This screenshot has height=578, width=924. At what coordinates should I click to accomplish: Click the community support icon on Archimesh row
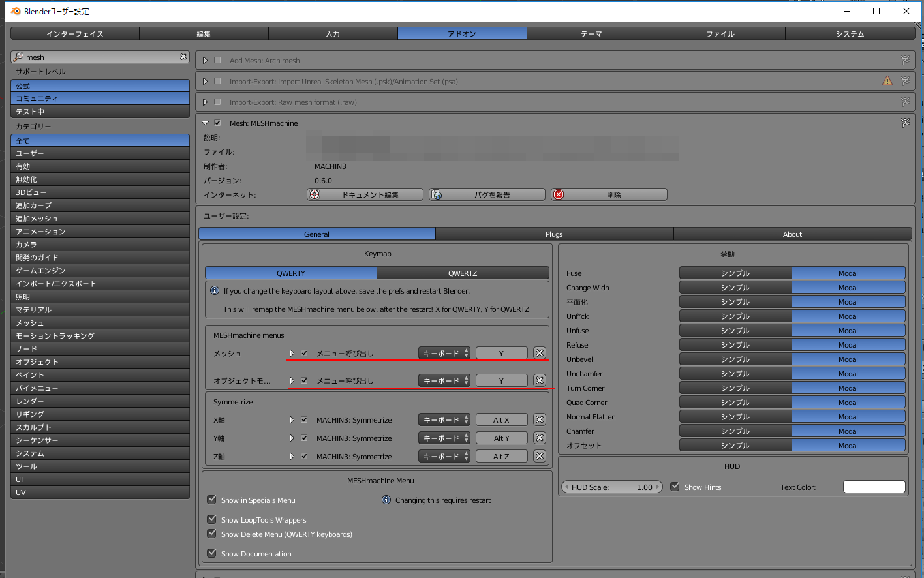[x=905, y=60]
